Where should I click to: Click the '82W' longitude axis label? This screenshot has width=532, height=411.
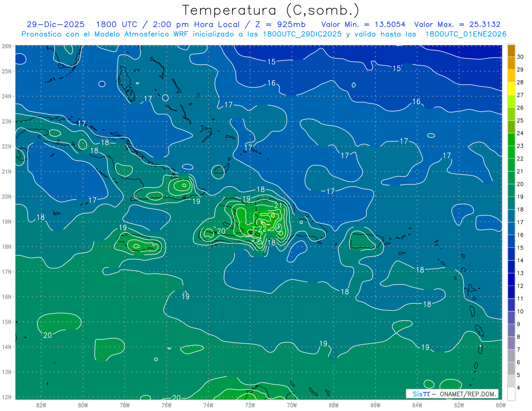[x=41, y=405]
